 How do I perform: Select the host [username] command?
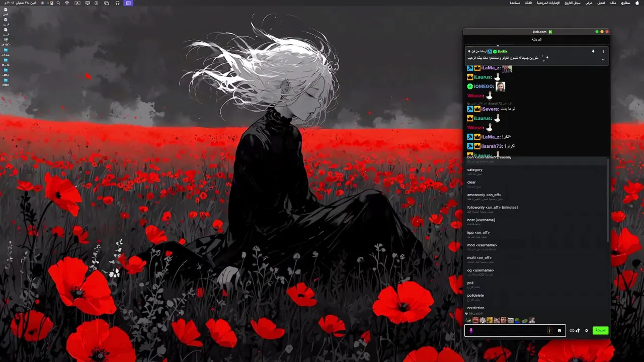tap(536, 222)
